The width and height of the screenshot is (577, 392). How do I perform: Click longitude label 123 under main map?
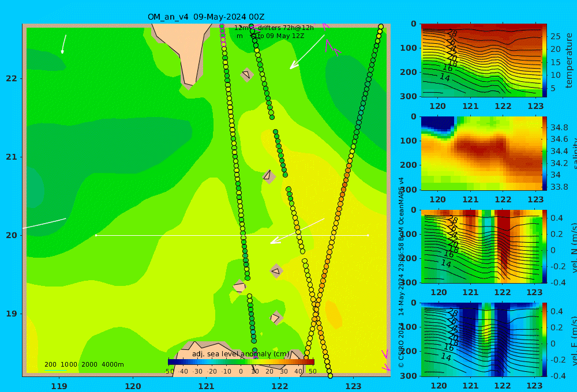[x=354, y=386]
